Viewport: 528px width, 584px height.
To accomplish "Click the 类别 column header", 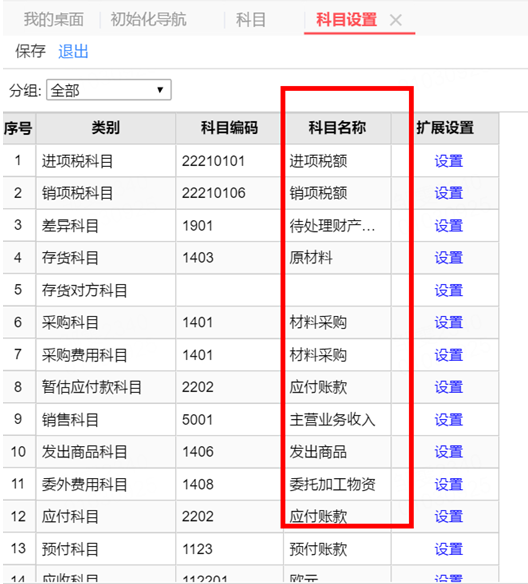I will 106,128.
